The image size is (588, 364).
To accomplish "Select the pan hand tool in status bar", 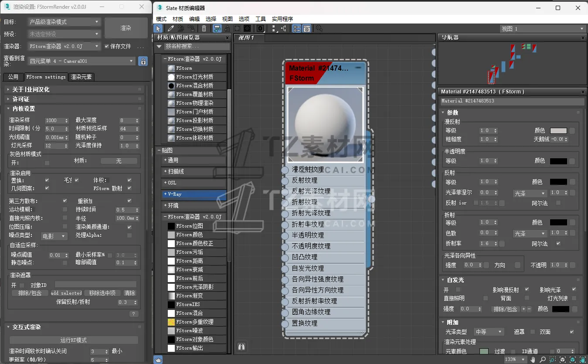I will tap(533, 360).
